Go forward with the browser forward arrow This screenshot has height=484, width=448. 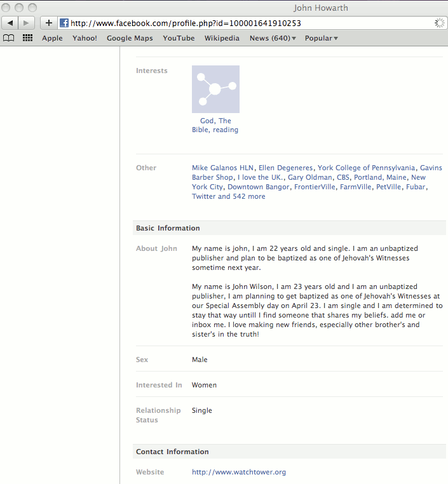coord(26,23)
